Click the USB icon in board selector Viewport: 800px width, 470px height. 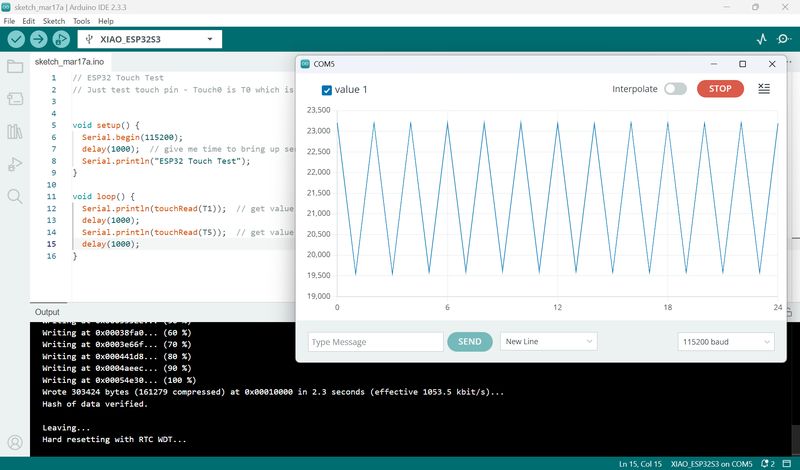(89, 39)
